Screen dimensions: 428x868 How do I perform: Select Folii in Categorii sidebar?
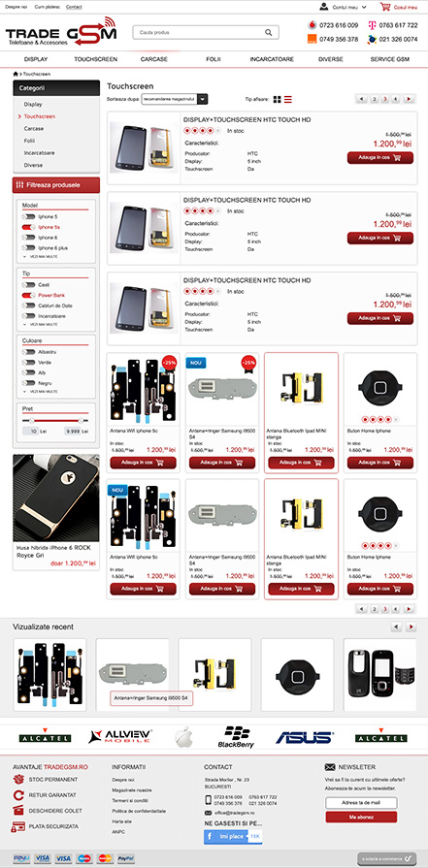point(29,141)
